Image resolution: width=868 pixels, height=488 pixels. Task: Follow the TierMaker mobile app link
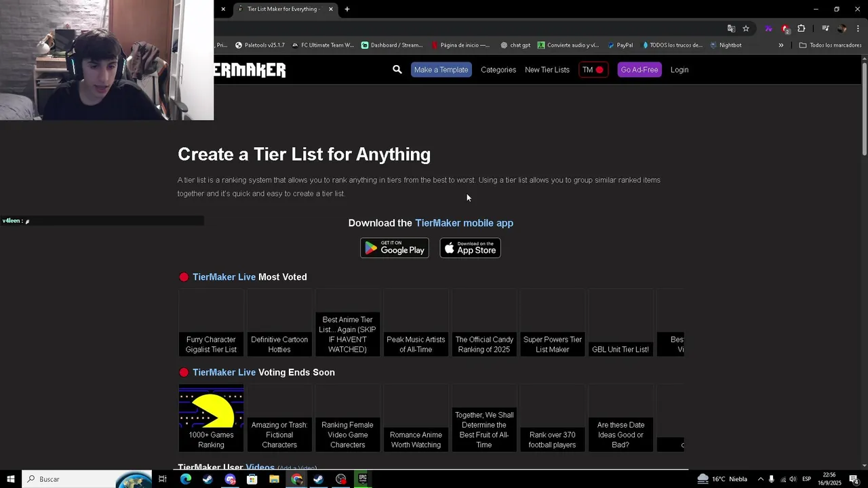[464, 223]
